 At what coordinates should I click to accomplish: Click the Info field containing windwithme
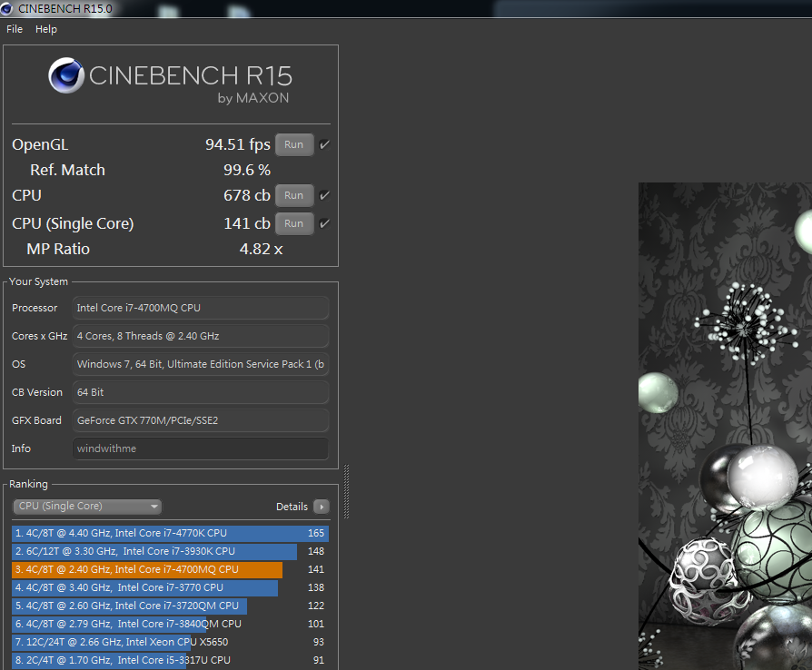(x=201, y=448)
